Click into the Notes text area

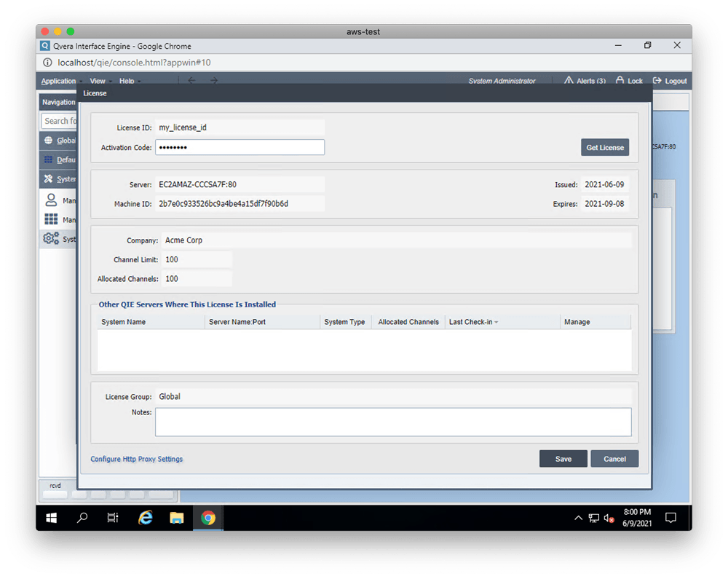pos(393,422)
